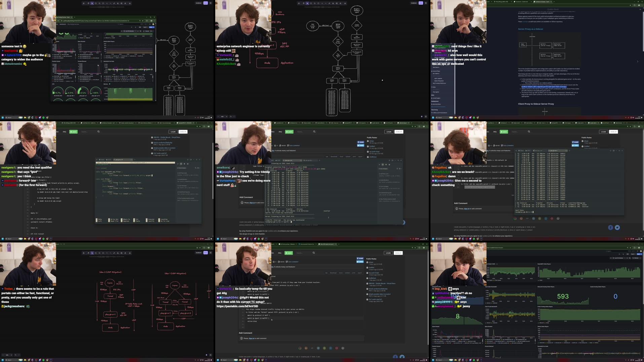The image size is (644, 362).
Task: Click NEVER expiry icon in TC filter Pastebin frame
Action: point(279,262)
